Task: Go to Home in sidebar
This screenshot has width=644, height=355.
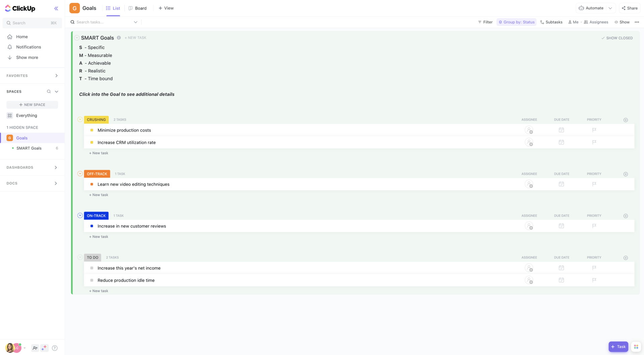Action: 22,37
